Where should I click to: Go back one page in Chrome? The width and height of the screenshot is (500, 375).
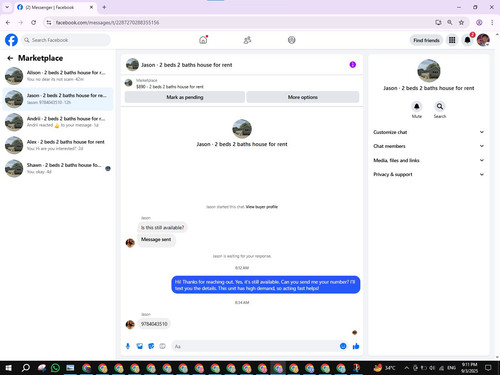coord(8,22)
